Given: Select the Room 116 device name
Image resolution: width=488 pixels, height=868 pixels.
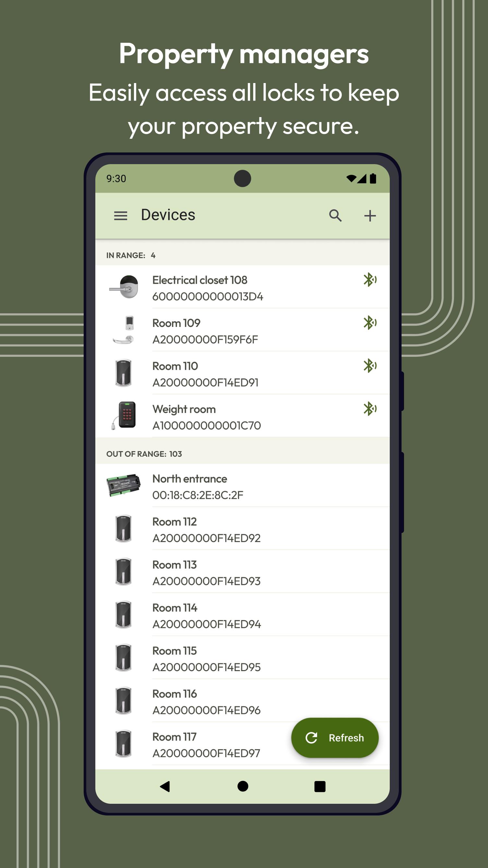Looking at the screenshot, I should [174, 694].
